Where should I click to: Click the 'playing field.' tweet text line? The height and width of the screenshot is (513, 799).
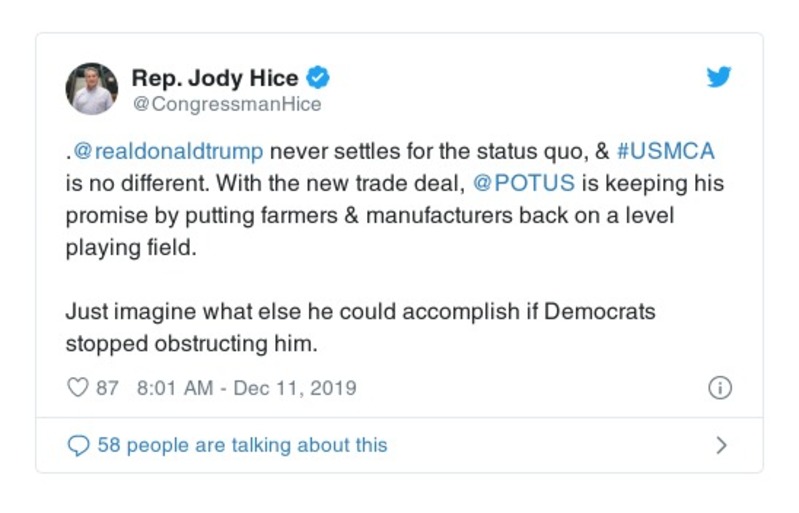pyautogui.click(x=131, y=248)
